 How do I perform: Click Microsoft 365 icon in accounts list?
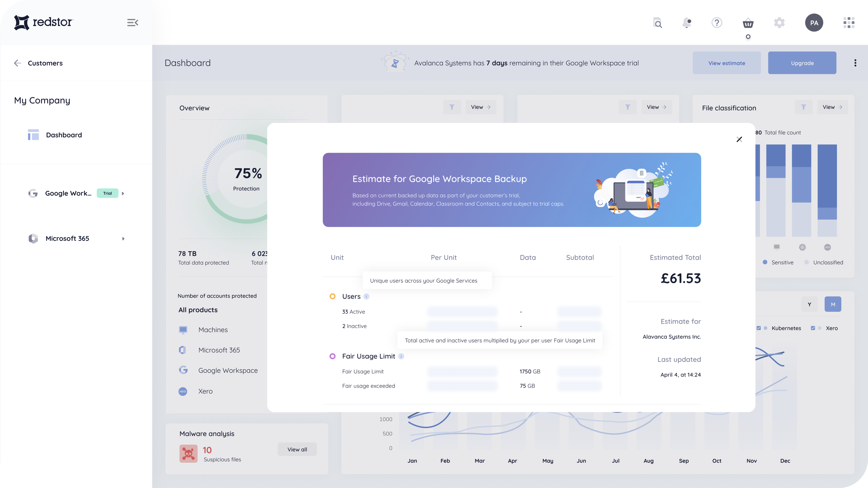coord(183,350)
